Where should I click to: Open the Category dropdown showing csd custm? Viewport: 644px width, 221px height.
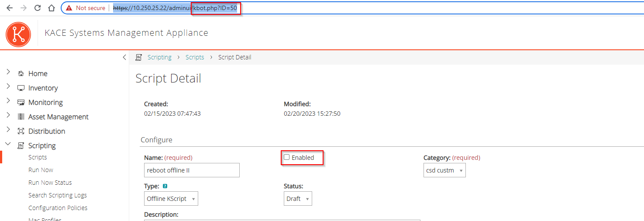pyautogui.click(x=444, y=170)
